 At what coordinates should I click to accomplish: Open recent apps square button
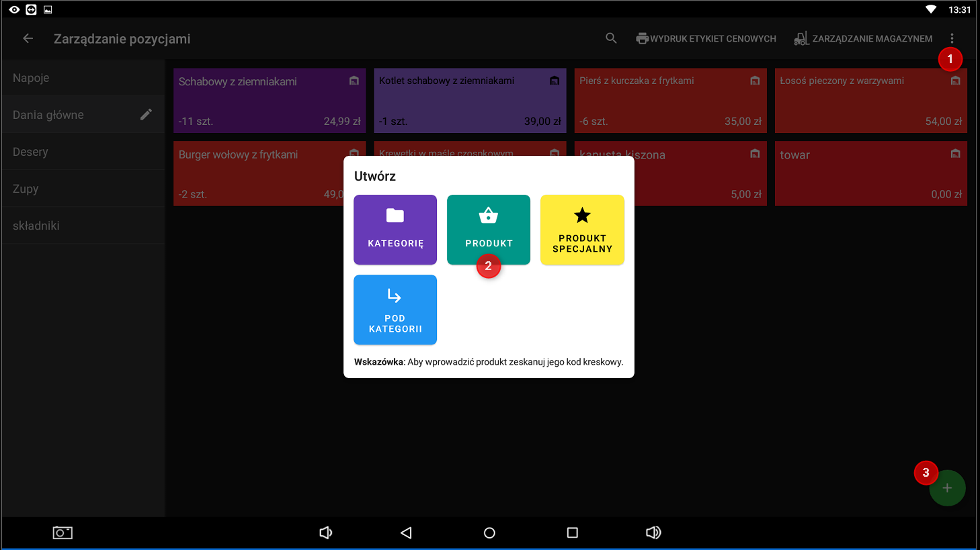pos(572,533)
